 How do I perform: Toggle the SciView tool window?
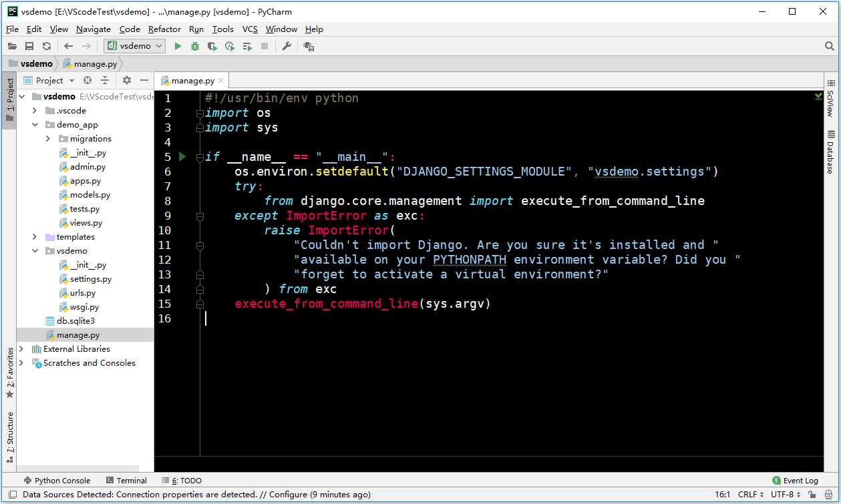coord(831,98)
